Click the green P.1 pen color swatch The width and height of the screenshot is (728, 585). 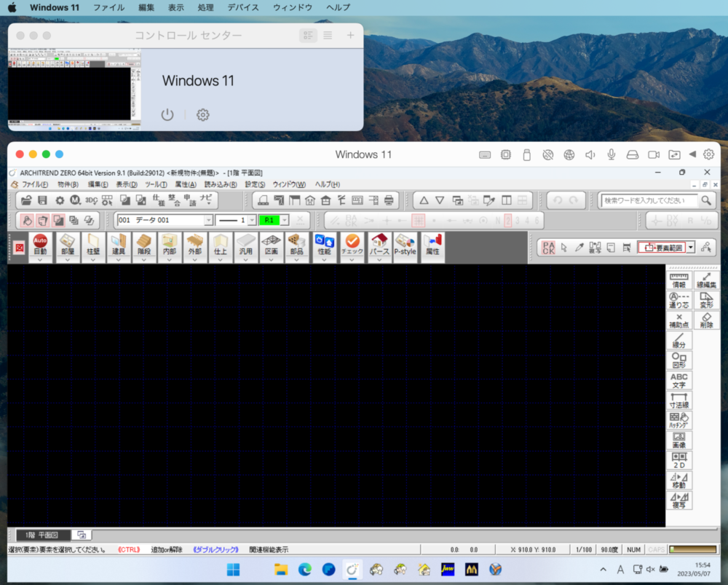(269, 220)
